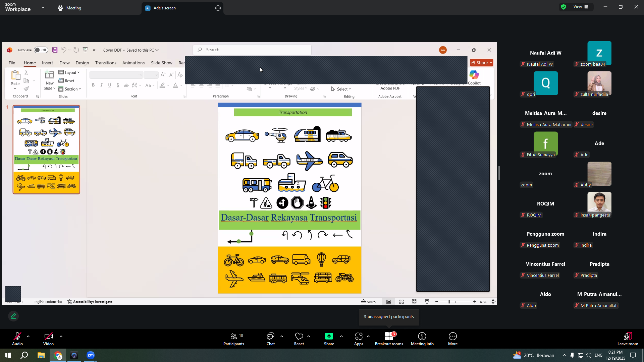Toggle Normal view button in status bar
644x362 pixels.
(x=388, y=302)
